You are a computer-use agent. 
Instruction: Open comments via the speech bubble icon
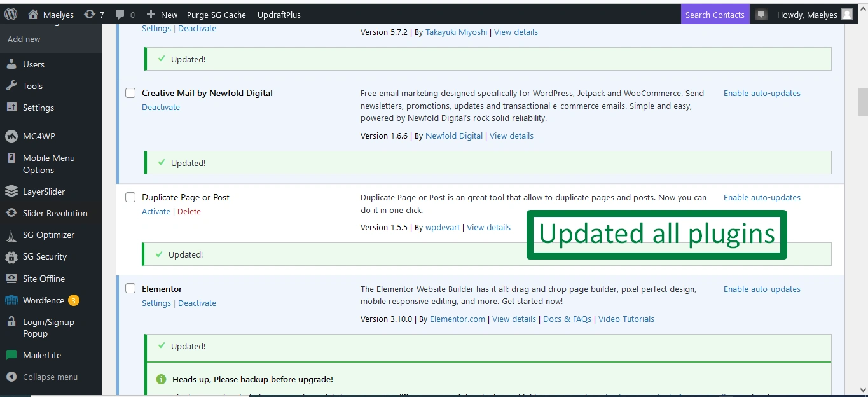coord(121,14)
